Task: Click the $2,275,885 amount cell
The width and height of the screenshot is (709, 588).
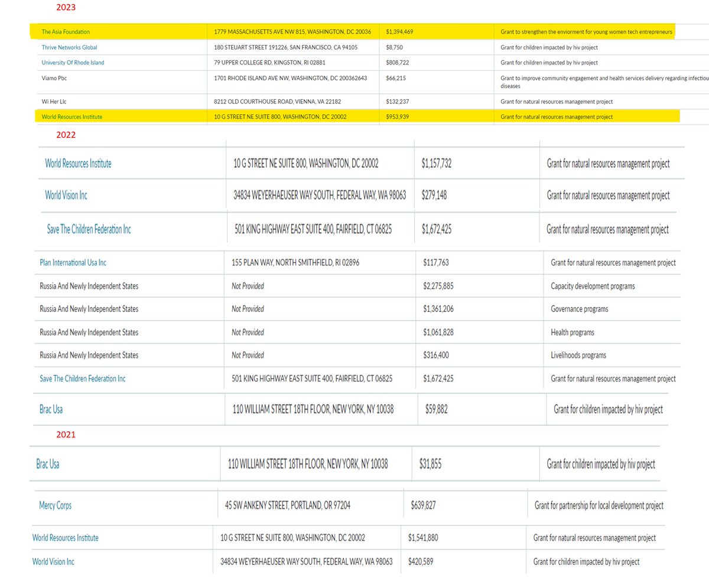Action: 438,286
